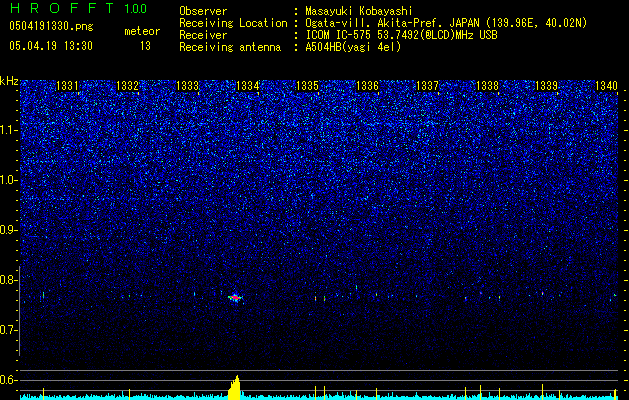Click the meteor count value 13

[x=145, y=46]
